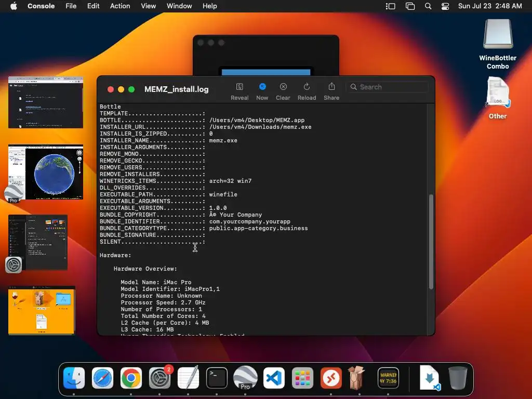Click the /Users/vm4/Downloads/memz.exe path text

click(x=260, y=127)
